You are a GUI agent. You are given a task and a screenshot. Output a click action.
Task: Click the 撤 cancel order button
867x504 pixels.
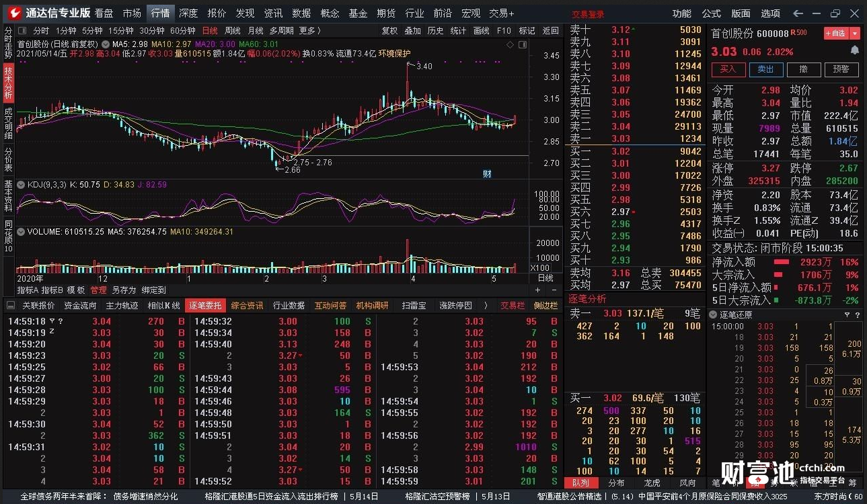pyautogui.click(x=803, y=69)
